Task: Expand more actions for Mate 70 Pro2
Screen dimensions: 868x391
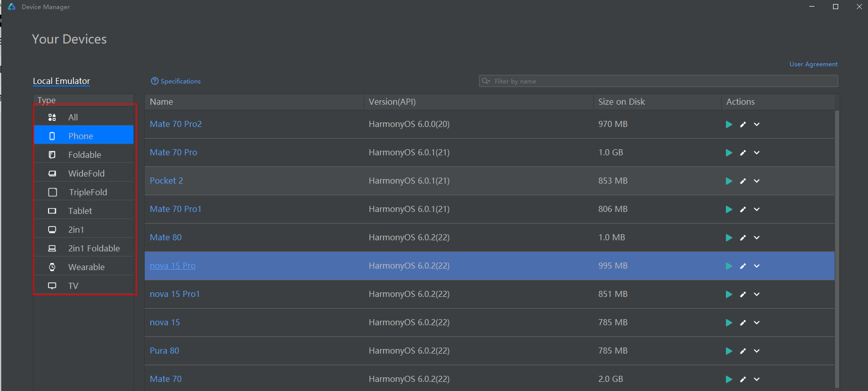Action: (x=757, y=124)
